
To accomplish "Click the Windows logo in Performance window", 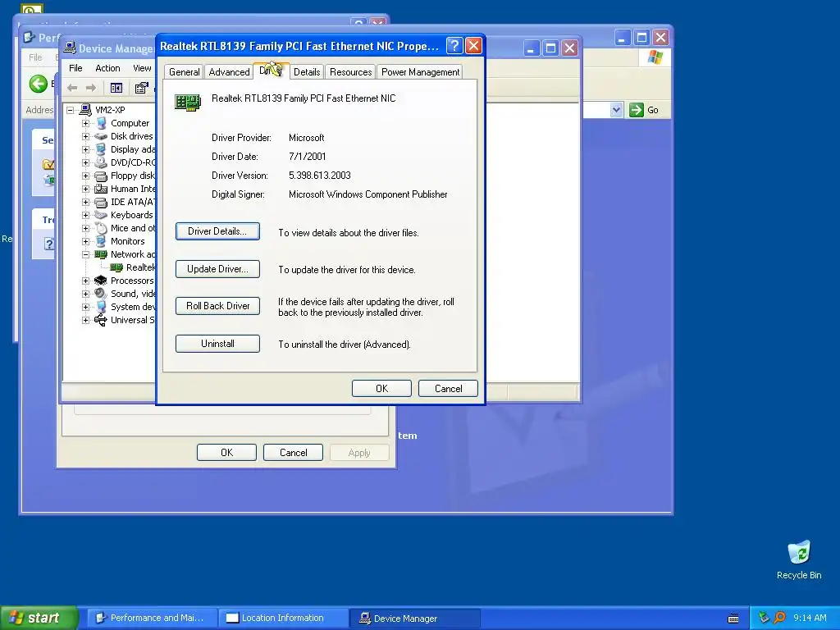I will (x=654, y=57).
